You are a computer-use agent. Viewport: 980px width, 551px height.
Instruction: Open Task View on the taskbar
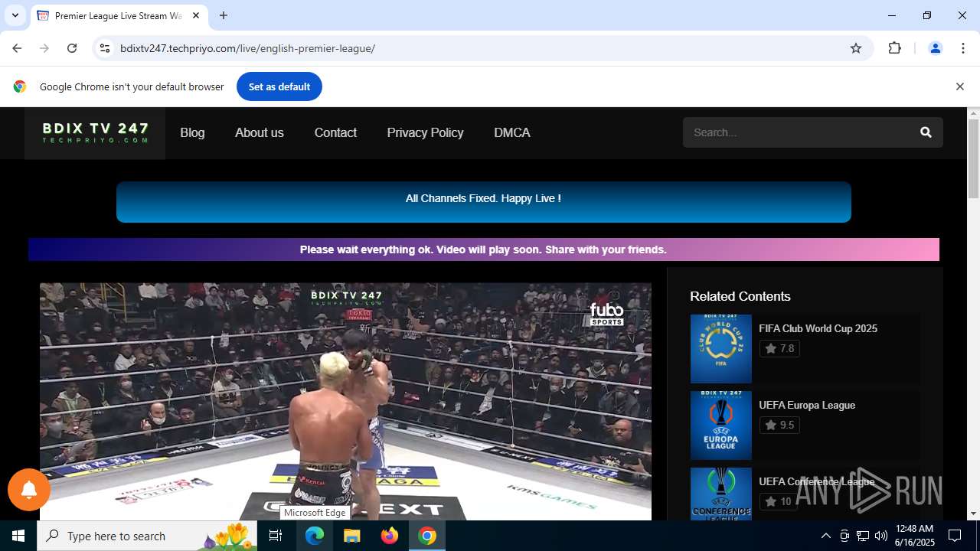(276, 536)
